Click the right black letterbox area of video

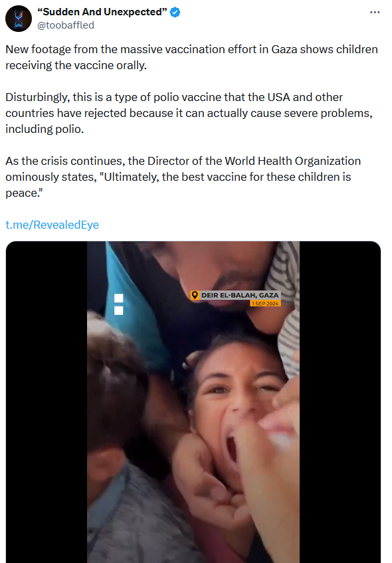(x=340, y=402)
